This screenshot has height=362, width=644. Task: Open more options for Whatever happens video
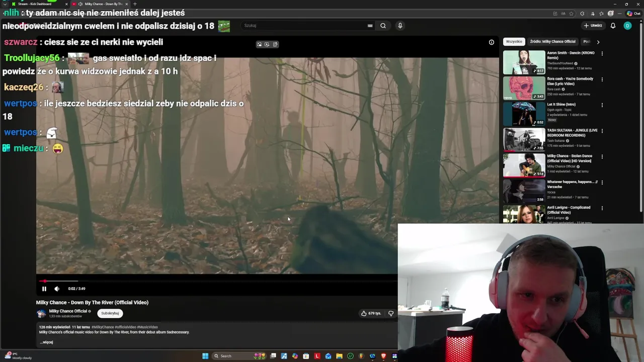pos(602,183)
